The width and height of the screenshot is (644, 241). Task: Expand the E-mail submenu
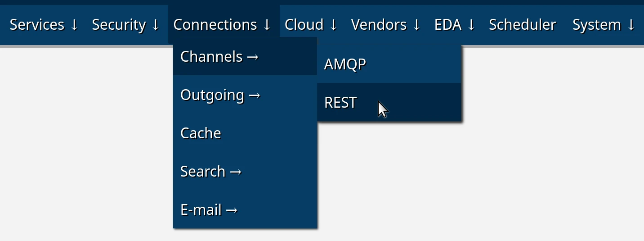tap(209, 210)
